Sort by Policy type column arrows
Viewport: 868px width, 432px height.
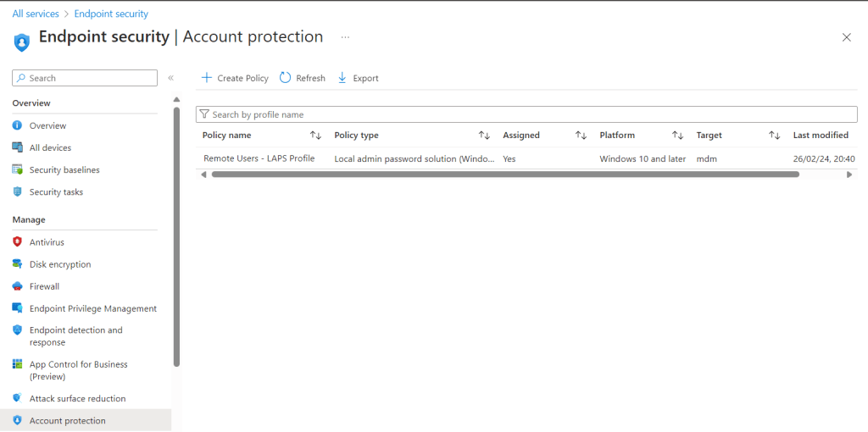click(x=484, y=136)
